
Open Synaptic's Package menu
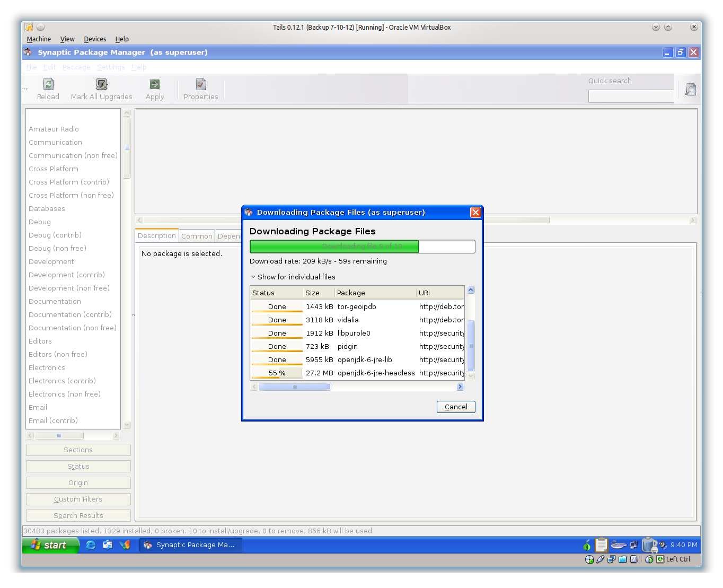pyautogui.click(x=76, y=67)
